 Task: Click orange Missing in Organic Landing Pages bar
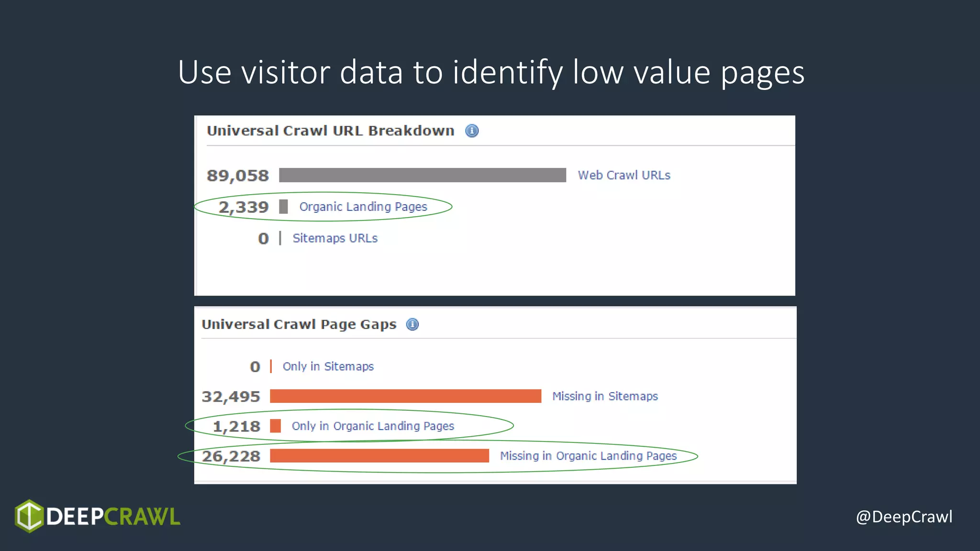pos(379,456)
